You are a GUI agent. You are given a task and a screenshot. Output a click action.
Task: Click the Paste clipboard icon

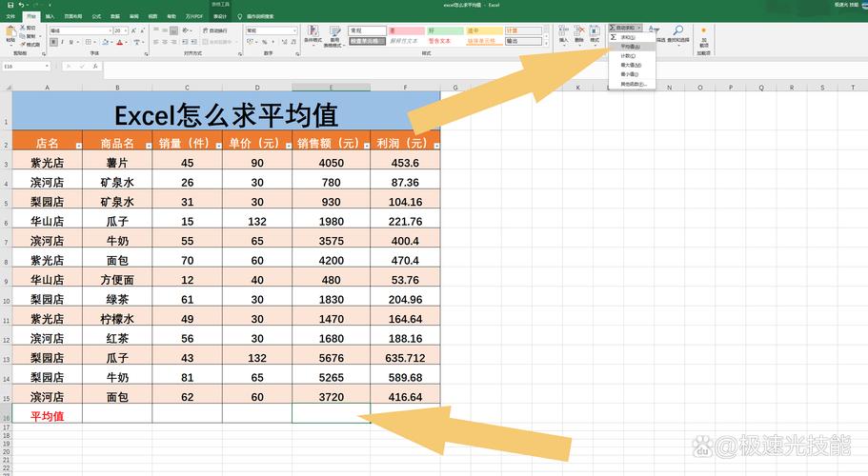tap(10, 31)
